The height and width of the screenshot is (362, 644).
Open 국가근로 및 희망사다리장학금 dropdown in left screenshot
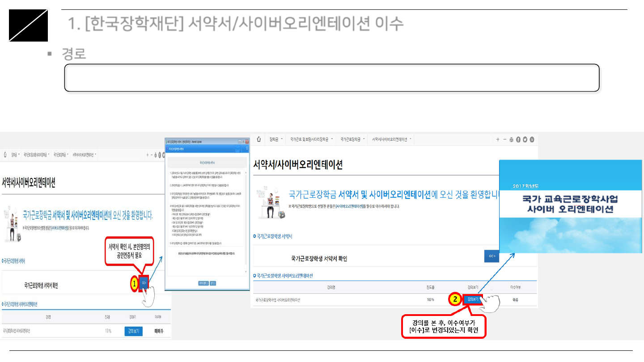pyautogui.click(x=36, y=155)
